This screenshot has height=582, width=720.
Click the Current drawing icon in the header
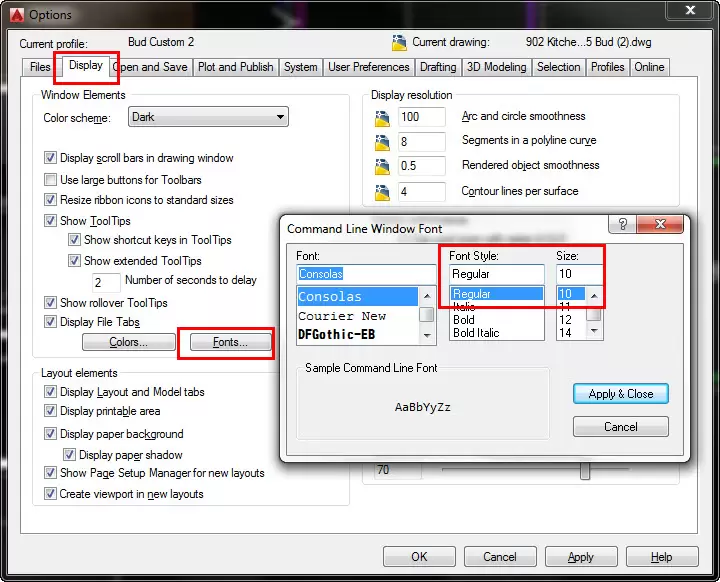click(x=400, y=43)
